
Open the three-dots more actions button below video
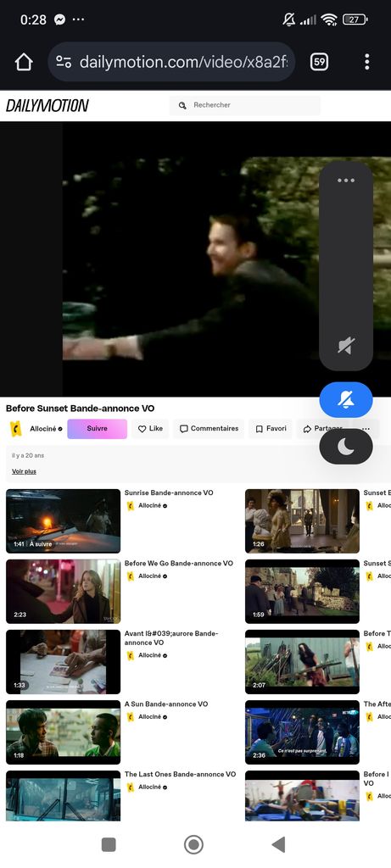[x=366, y=428]
